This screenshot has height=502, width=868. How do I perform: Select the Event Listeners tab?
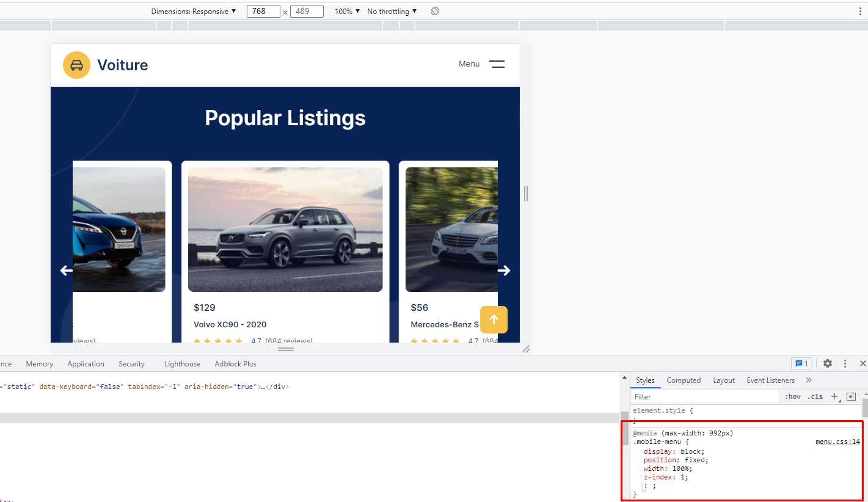771,380
